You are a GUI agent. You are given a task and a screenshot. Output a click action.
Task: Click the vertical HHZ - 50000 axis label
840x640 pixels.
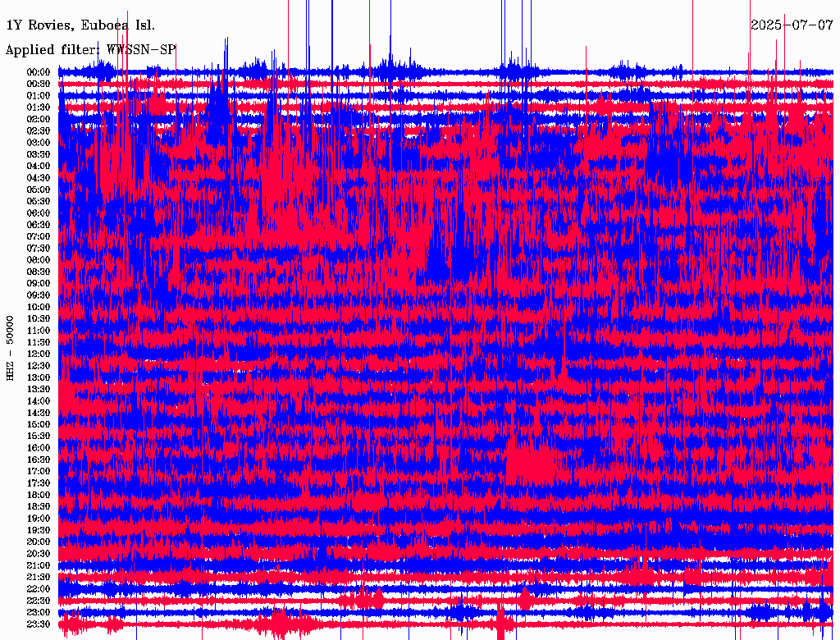[x=11, y=347]
